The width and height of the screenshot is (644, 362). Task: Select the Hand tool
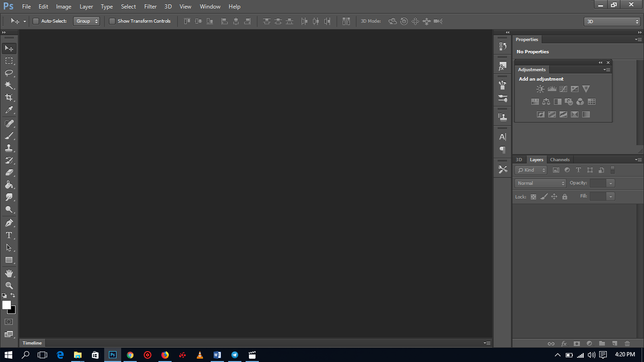pyautogui.click(x=9, y=273)
